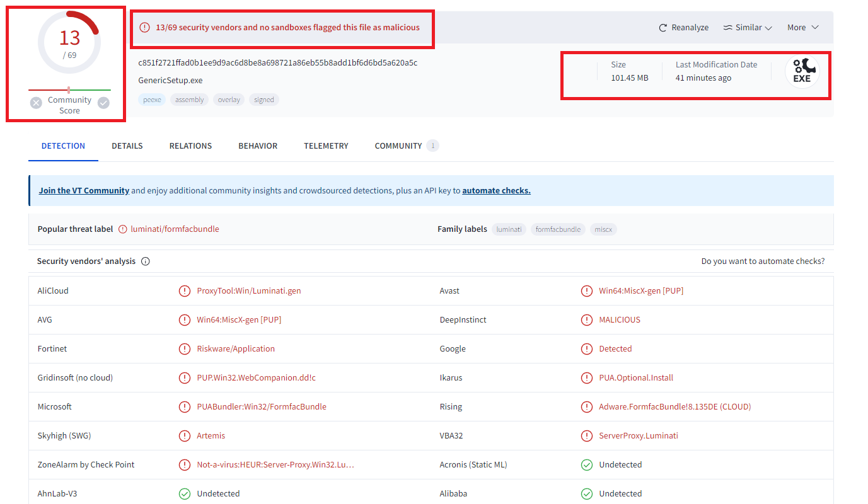The image size is (868, 504).
Task: Click the alert icon in the AVG row
Action: tap(185, 320)
